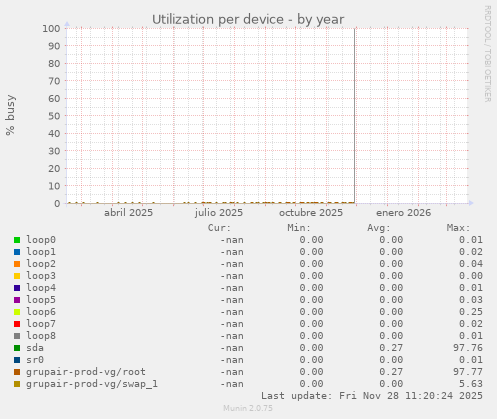
Task: Click the loop1 blue color swatch
Action: click(17, 252)
